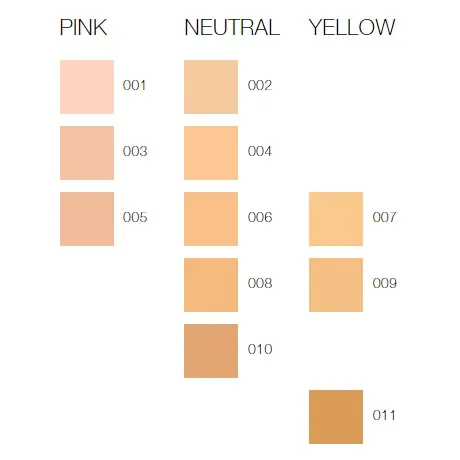Click the YELLOW column heading
This screenshot has height=460, width=460.
(352, 27)
